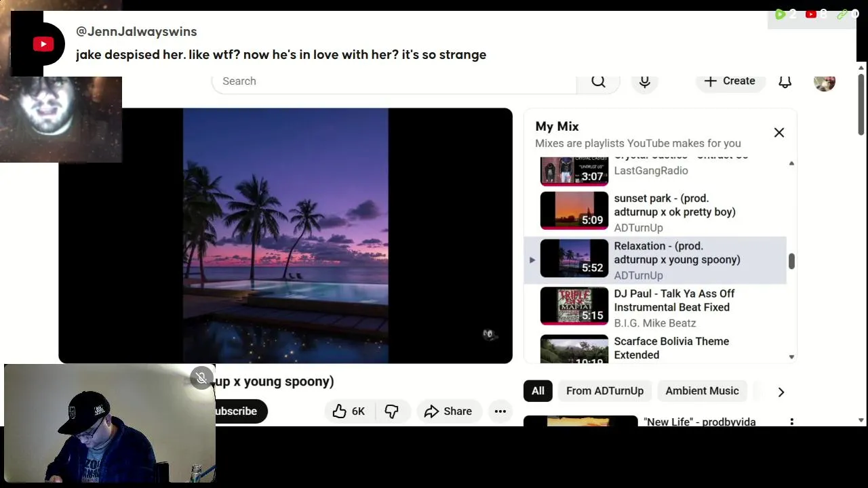Viewport: 868px width, 488px height.
Task: Focus the YouTube search field
Action: (x=394, y=81)
